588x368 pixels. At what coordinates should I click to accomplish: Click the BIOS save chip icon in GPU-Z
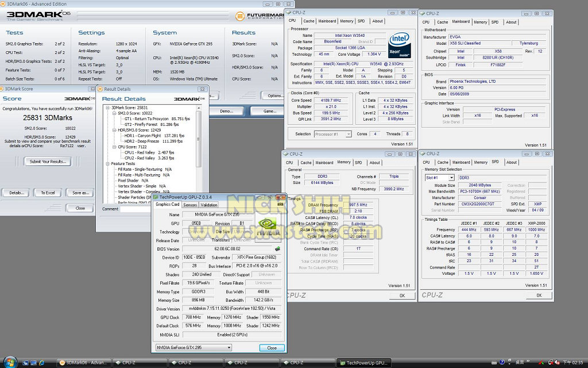pyautogui.click(x=278, y=248)
